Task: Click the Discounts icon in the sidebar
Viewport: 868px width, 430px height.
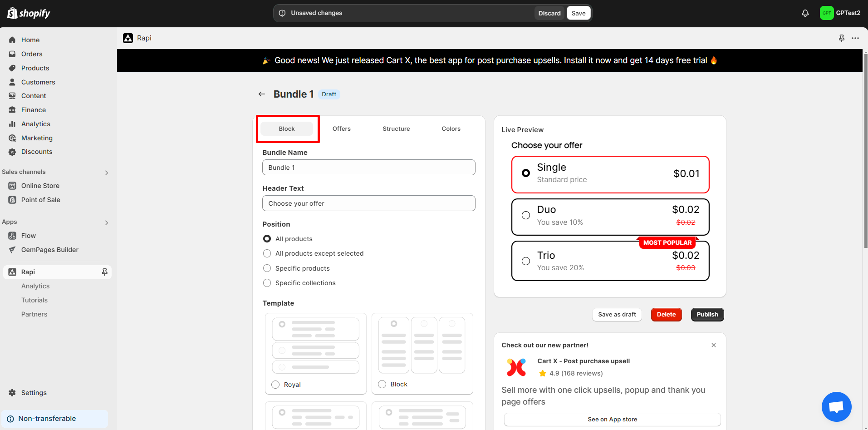Action: (x=12, y=152)
